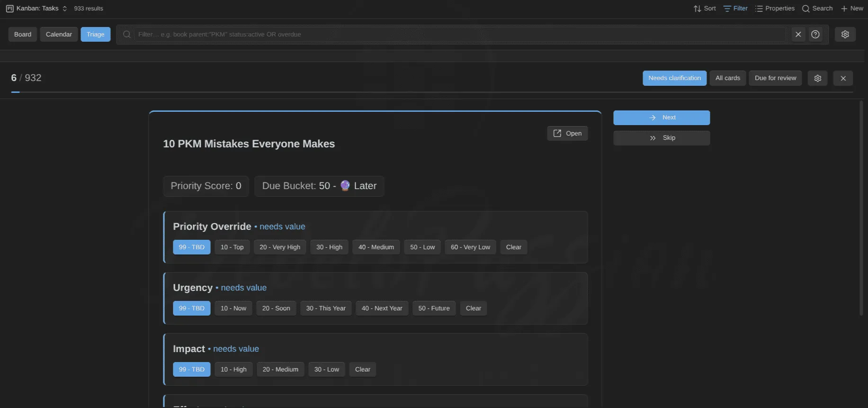
Task: Clear the Priority Override value
Action: point(514,247)
